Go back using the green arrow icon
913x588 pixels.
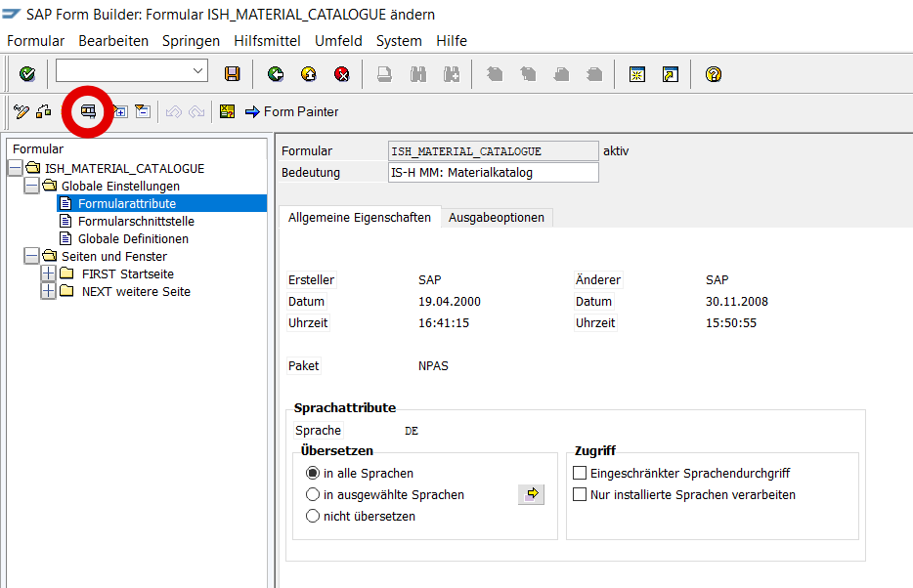(276, 74)
